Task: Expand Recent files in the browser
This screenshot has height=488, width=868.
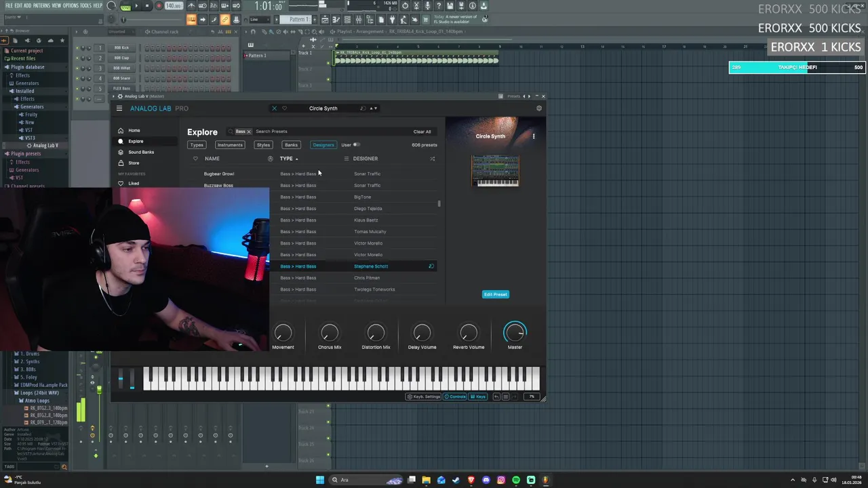Action: coord(23,59)
